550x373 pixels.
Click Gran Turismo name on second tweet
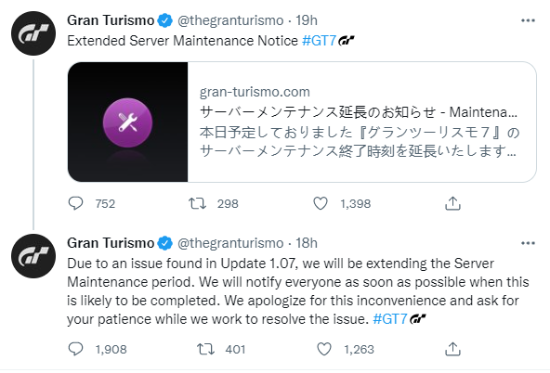(110, 243)
